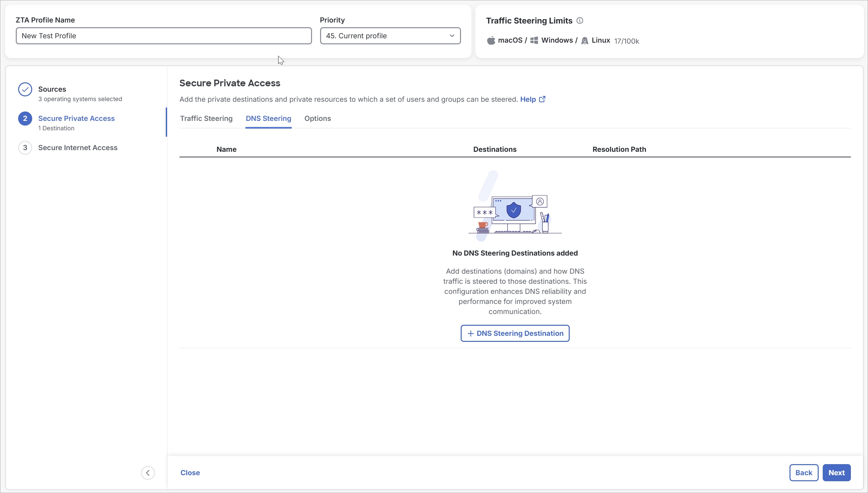Click the Back button
Screen dimensions: 868x493
coord(804,473)
